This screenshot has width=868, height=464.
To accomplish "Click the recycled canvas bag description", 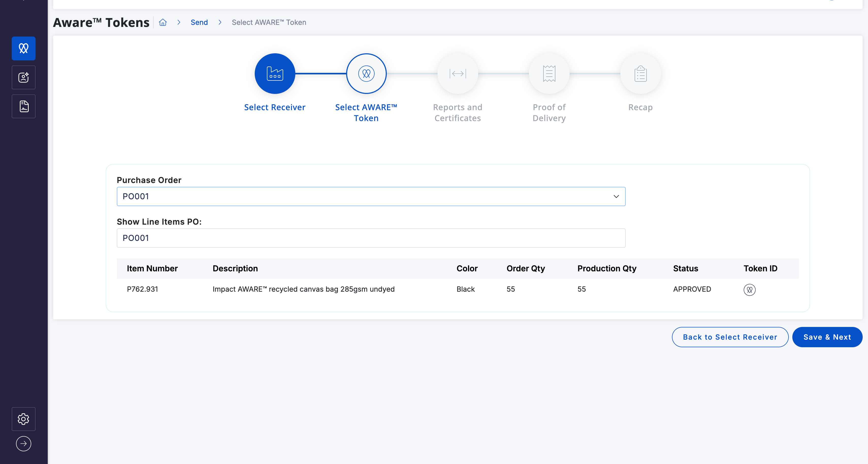I will (304, 289).
